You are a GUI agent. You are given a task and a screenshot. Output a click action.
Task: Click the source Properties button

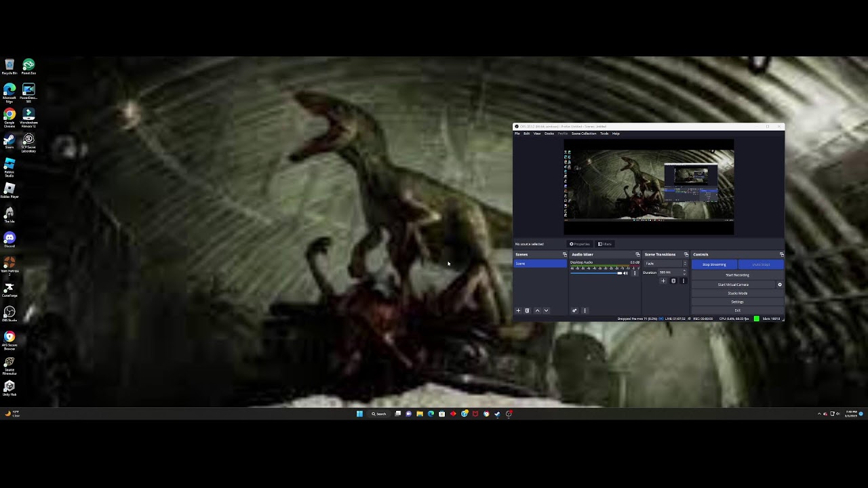pos(580,244)
